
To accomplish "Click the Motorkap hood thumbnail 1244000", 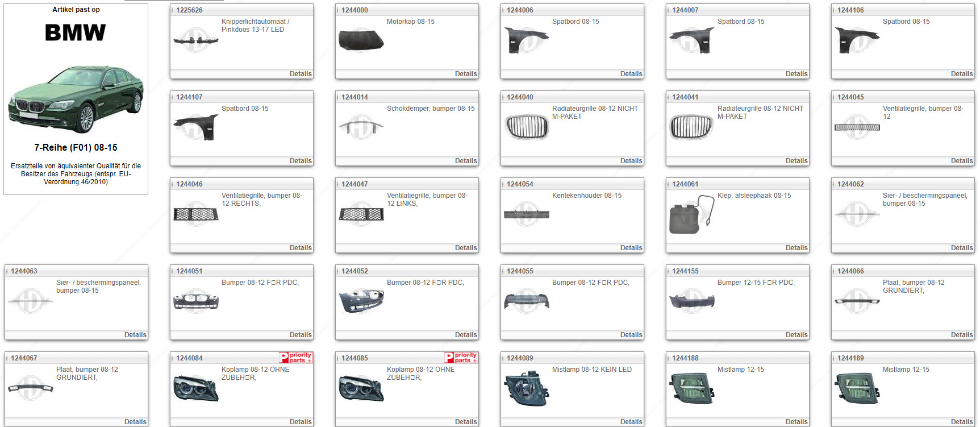I will [361, 40].
